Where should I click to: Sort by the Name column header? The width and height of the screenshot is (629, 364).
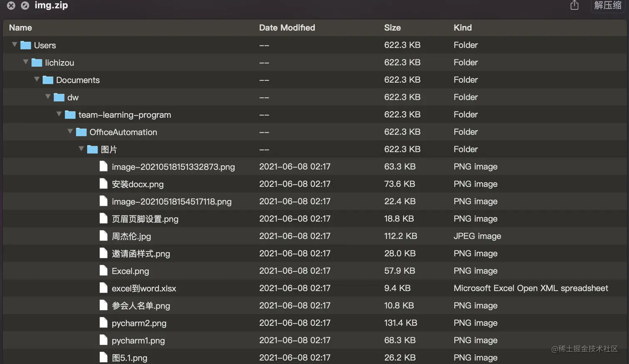(x=20, y=27)
